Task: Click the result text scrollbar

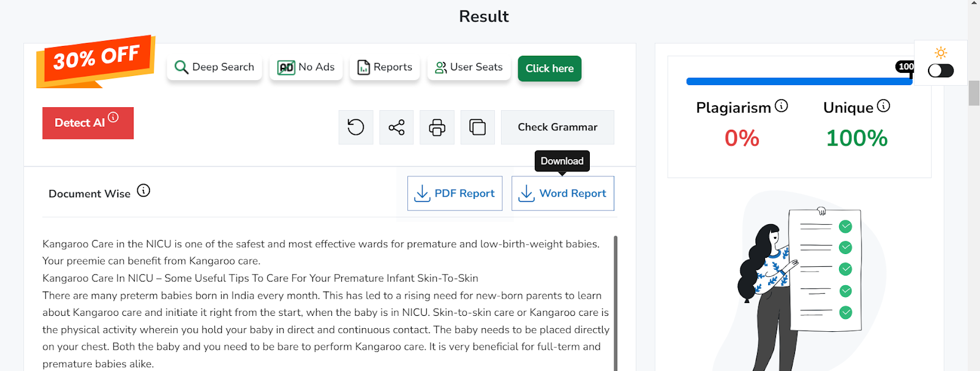Action: tap(616, 303)
